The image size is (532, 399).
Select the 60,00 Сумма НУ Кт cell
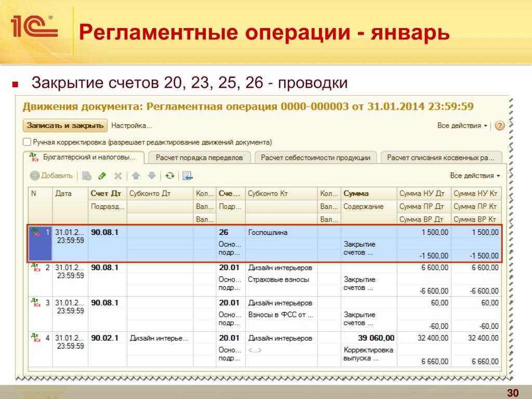[x=476, y=303]
